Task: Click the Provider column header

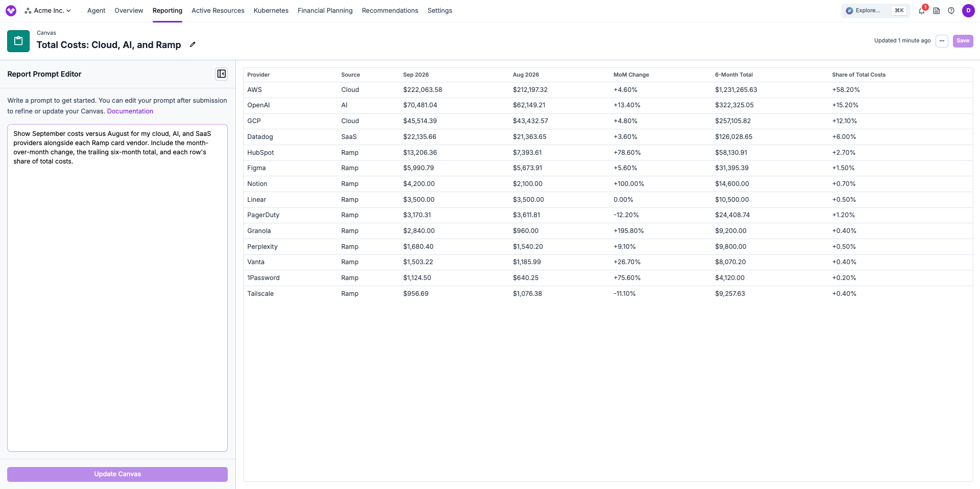Action: 258,75
